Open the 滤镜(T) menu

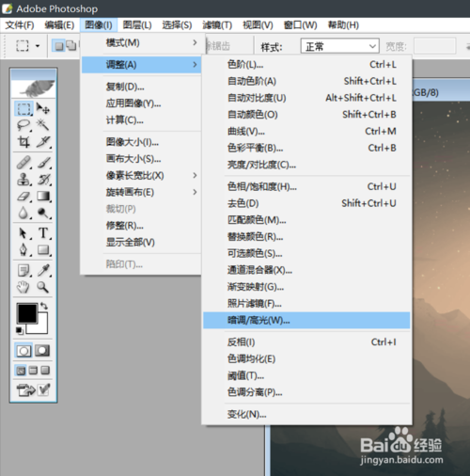[217, 24]
